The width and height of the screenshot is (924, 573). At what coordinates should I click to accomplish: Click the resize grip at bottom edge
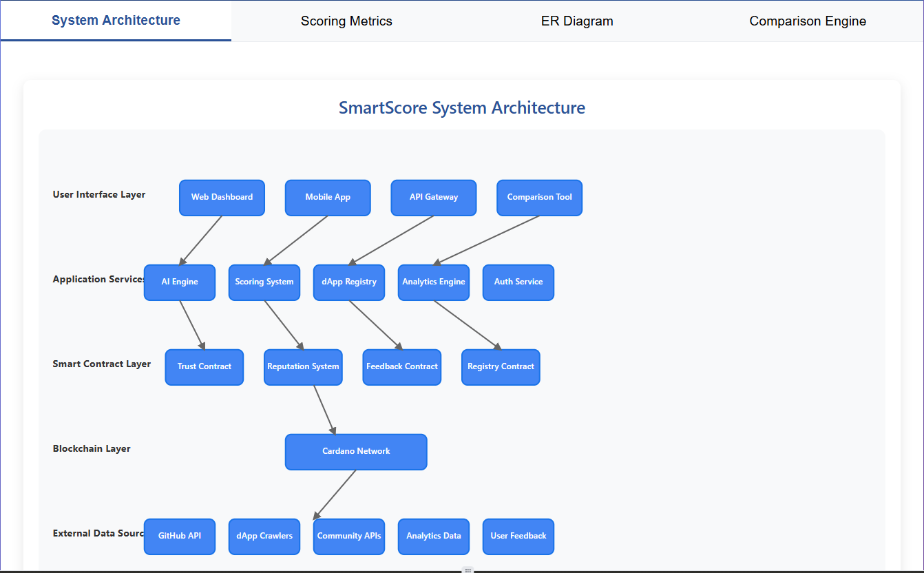[x=468, y=570]
